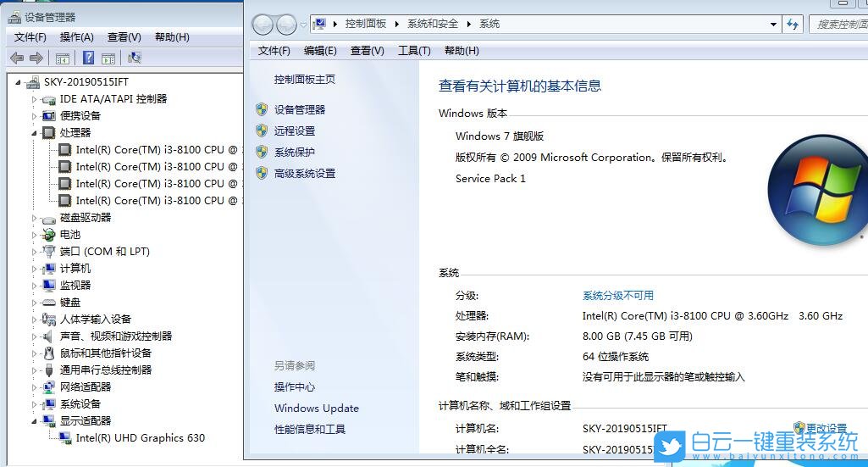This screenshot has height=467, width=868.
Task: Click Back button in System window
Action: (263, 25)
